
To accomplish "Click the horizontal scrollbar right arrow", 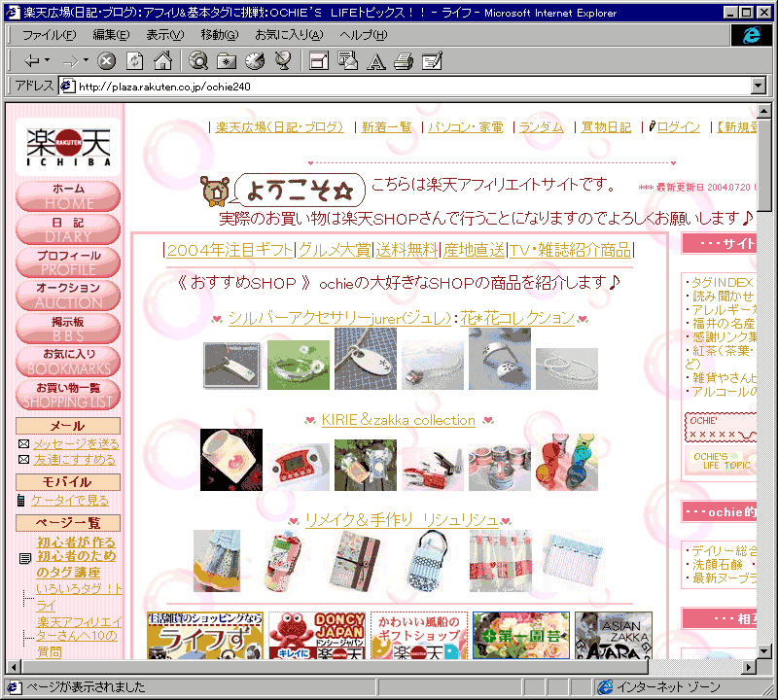I will click(749, 667).
